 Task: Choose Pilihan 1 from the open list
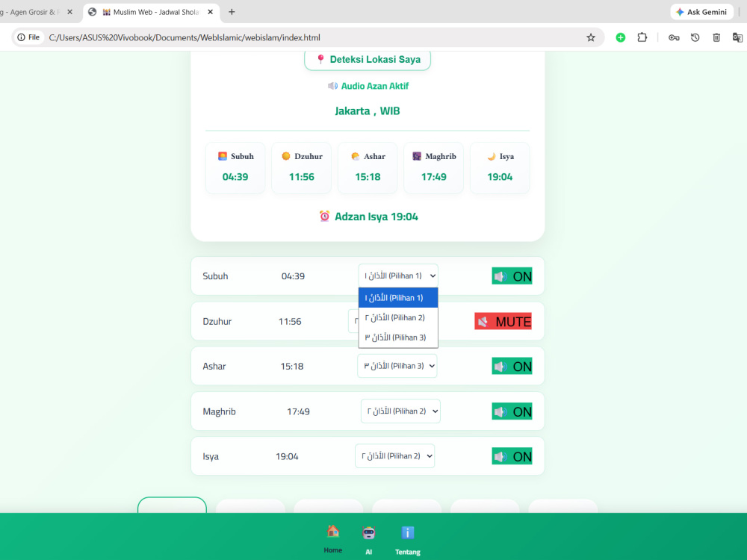(398, 298)
